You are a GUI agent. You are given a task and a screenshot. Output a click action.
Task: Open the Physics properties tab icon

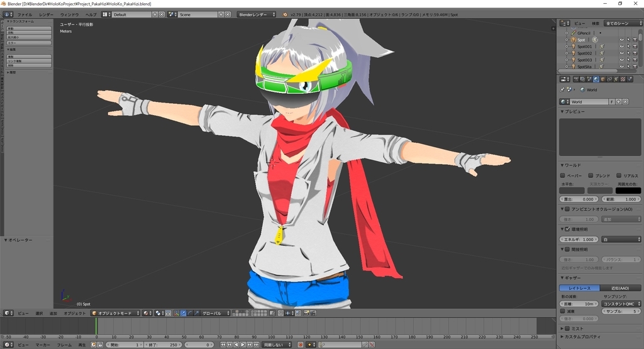tap(630, 79)
